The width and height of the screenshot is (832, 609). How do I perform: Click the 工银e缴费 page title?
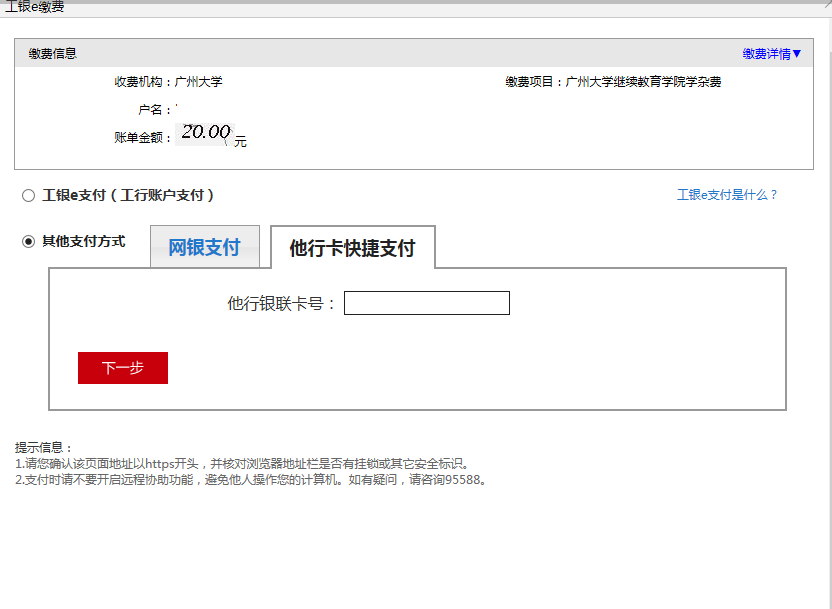pyautogui.click(x=34, y=7)
